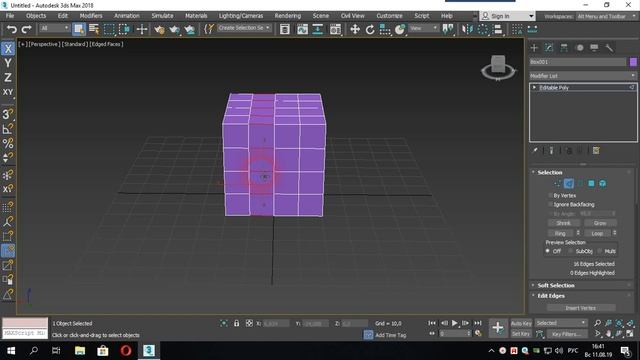This screenshot has width=640, height=360.
Task: Open the Rendering menu
Action: (288, 16)
